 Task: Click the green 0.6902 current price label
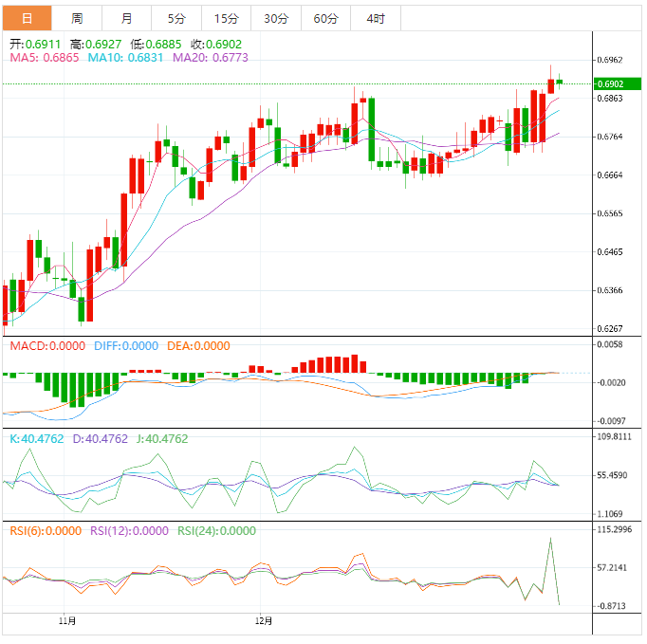coord(617,84)
